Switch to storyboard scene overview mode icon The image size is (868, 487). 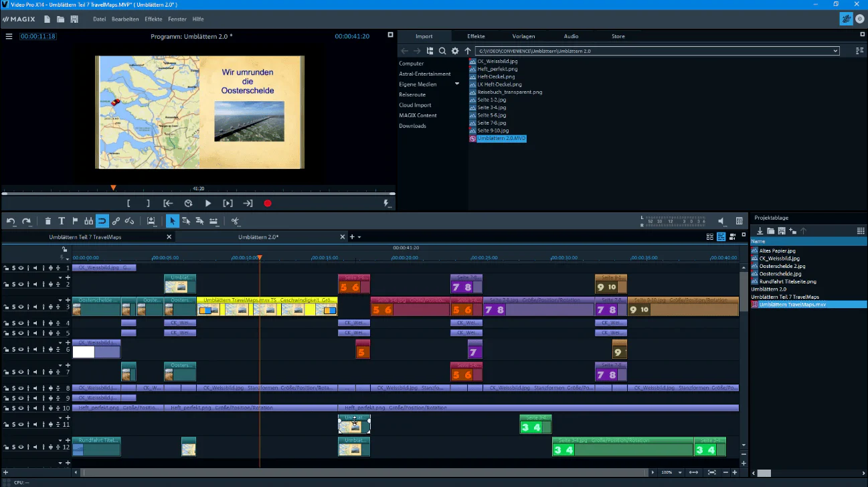click(x=710, y=237)
